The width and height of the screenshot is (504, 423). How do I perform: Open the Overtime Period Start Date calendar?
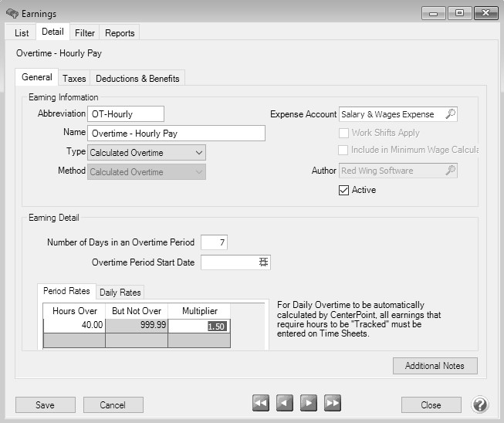[x=263, y=262]
